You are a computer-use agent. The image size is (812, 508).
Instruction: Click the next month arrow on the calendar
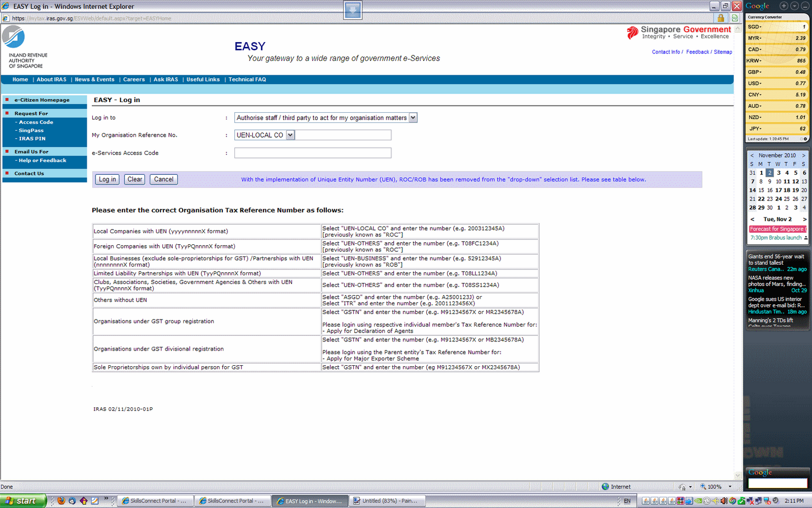[804, 155]
